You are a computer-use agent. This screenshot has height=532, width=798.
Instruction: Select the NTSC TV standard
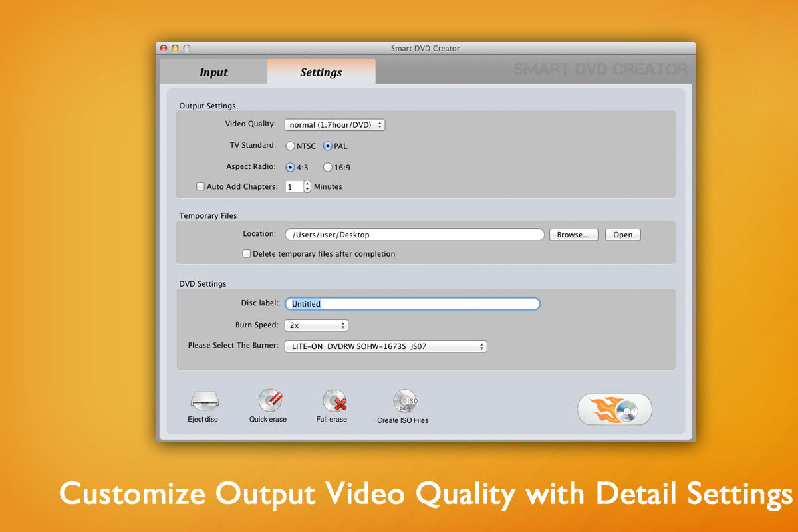point(291,146)
